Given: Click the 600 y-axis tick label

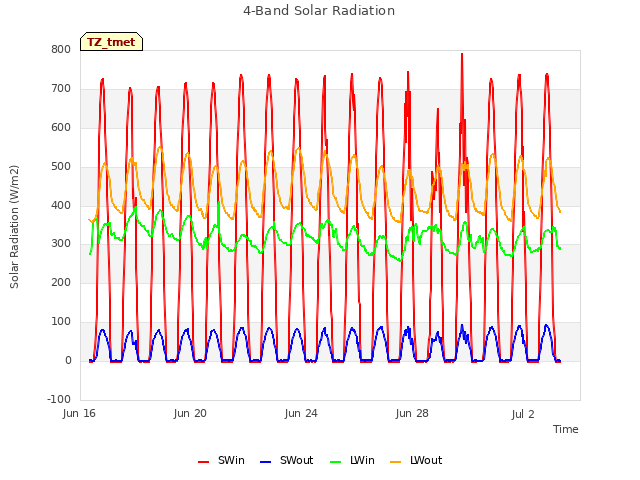Looking at the screenshot, I should point(61,127).
